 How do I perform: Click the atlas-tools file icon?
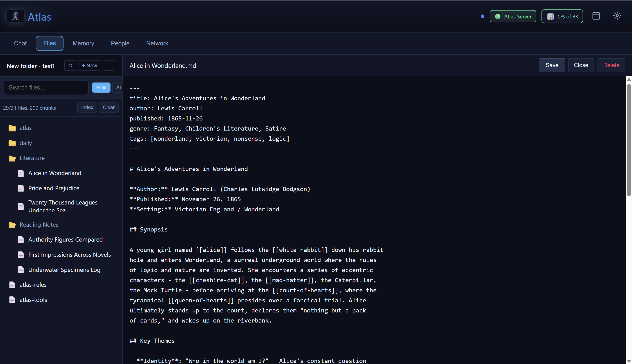click(x=12, y=300)
